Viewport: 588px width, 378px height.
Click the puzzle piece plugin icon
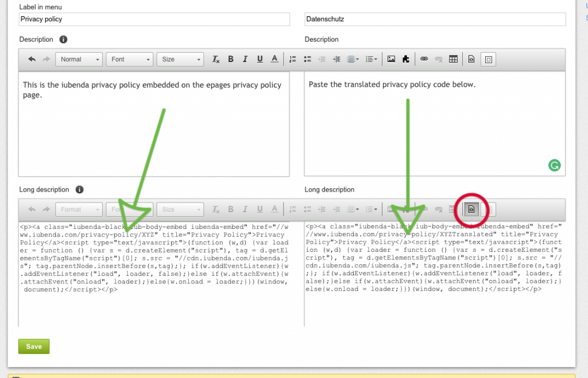(406, 59)
